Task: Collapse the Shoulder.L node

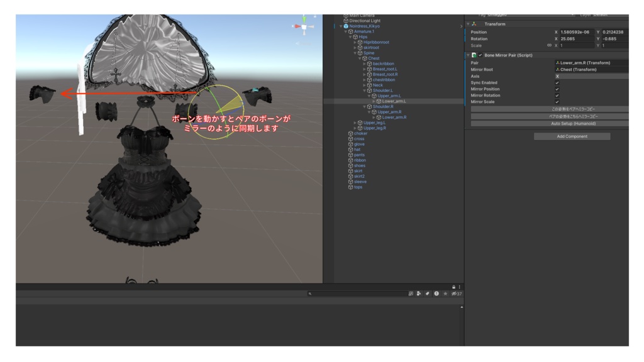Action: point(364,90)
